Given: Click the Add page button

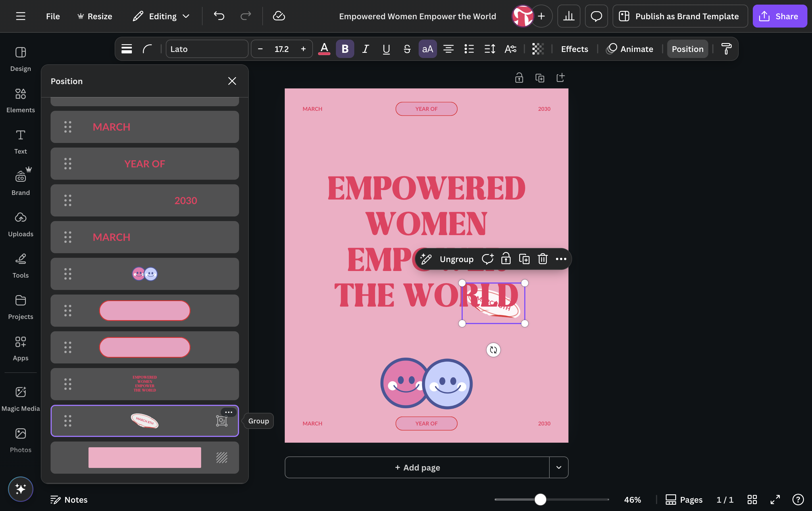Looking at the screenshot, I should [x=417, y=467].
